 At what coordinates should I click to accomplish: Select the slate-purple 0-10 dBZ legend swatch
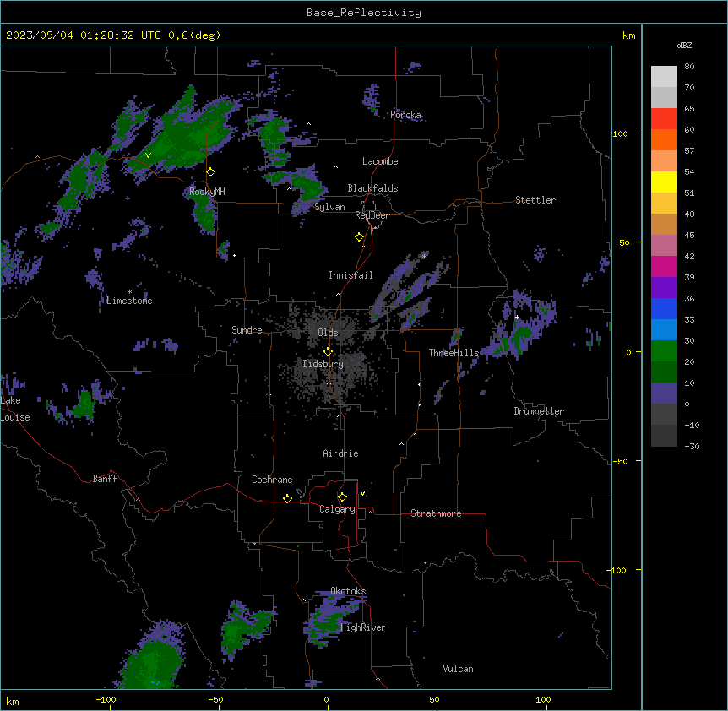[x=664, y=393]
